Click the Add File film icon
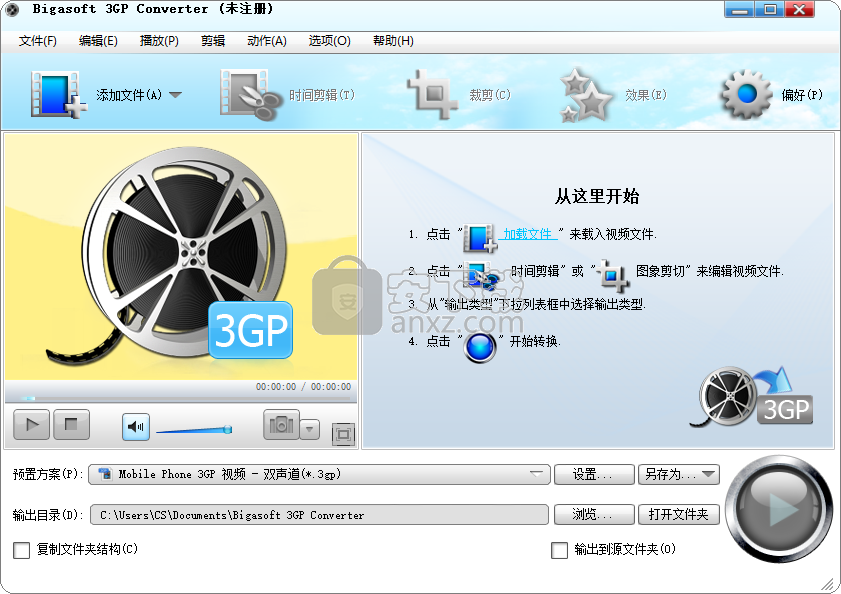Viewport: 841px width, 594px height. 58,94
